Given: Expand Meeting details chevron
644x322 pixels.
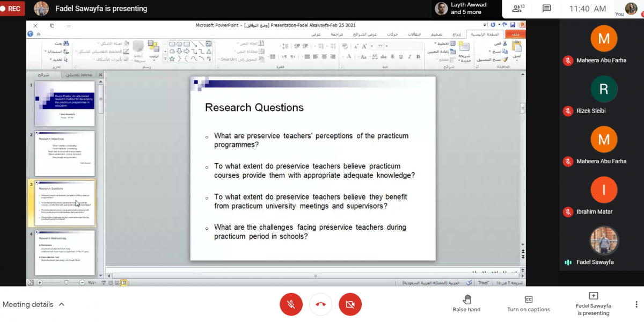Looking at the screenshot, I should coord(62,304).
